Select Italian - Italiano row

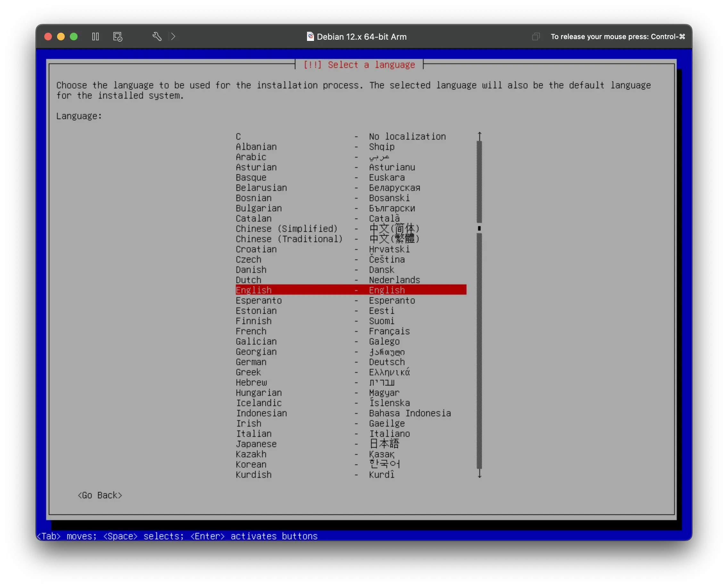(x=351, y=434)
